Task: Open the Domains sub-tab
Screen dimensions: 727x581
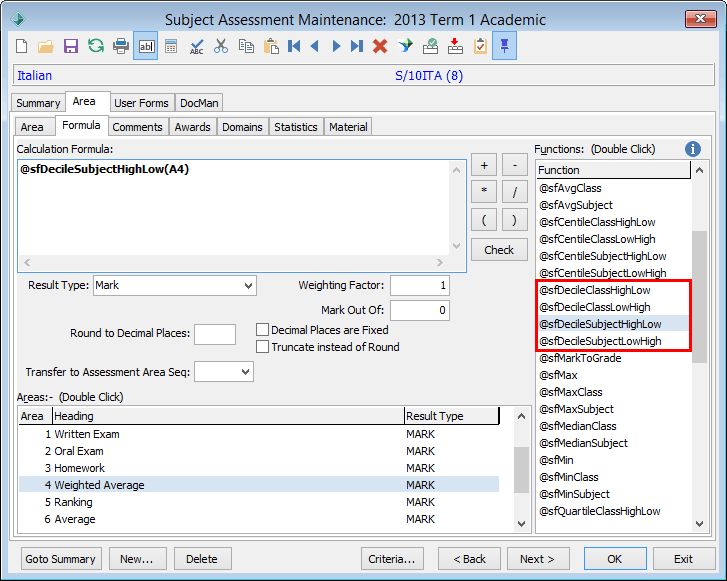Action: (242, 127)
